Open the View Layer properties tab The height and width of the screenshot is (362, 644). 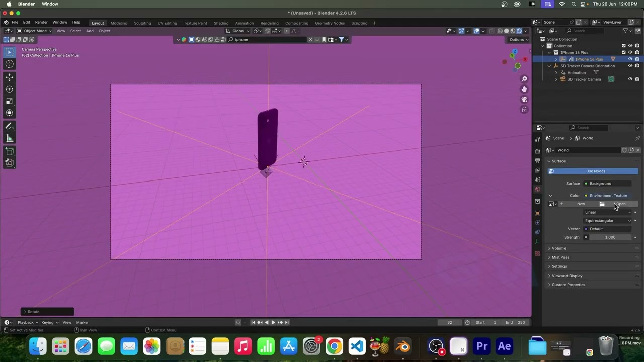(537, 170)
